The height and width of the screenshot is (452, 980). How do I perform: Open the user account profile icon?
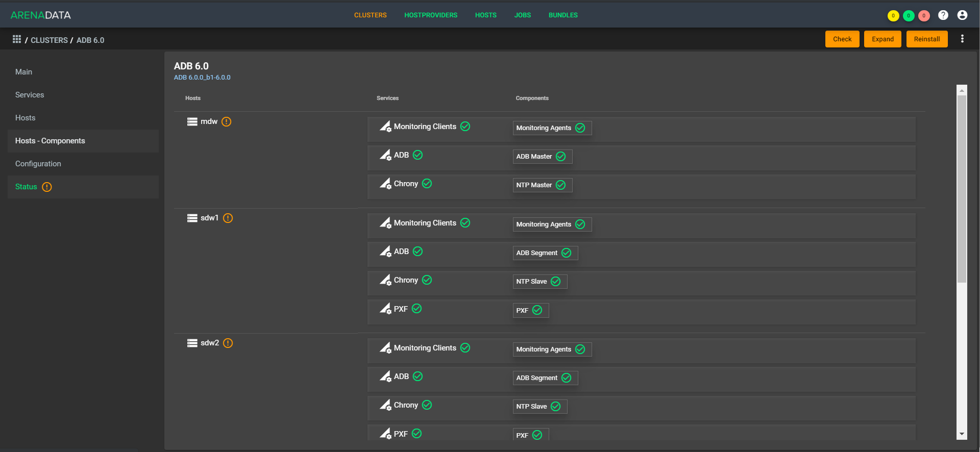(x=962, y=15)
